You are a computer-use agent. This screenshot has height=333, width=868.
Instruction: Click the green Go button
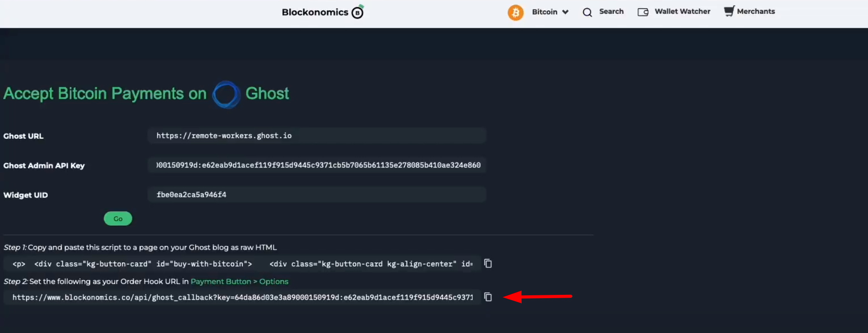pos(118,219)
